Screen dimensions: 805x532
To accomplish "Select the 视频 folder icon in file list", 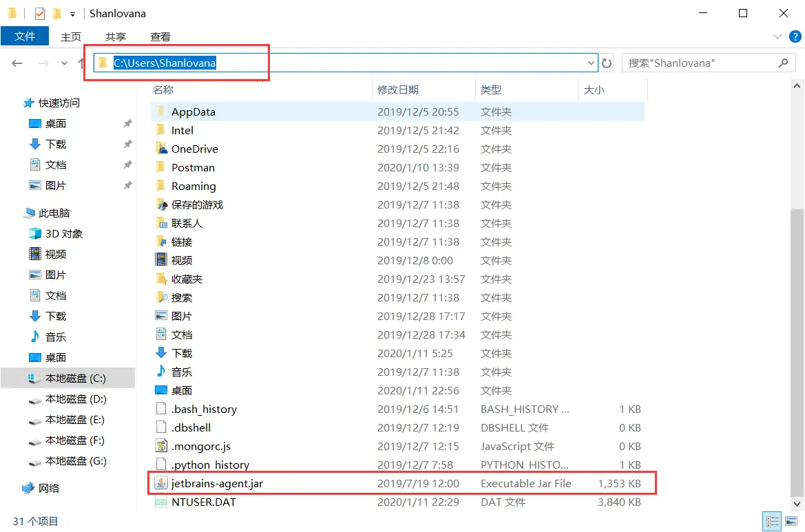I will [161, 260].
